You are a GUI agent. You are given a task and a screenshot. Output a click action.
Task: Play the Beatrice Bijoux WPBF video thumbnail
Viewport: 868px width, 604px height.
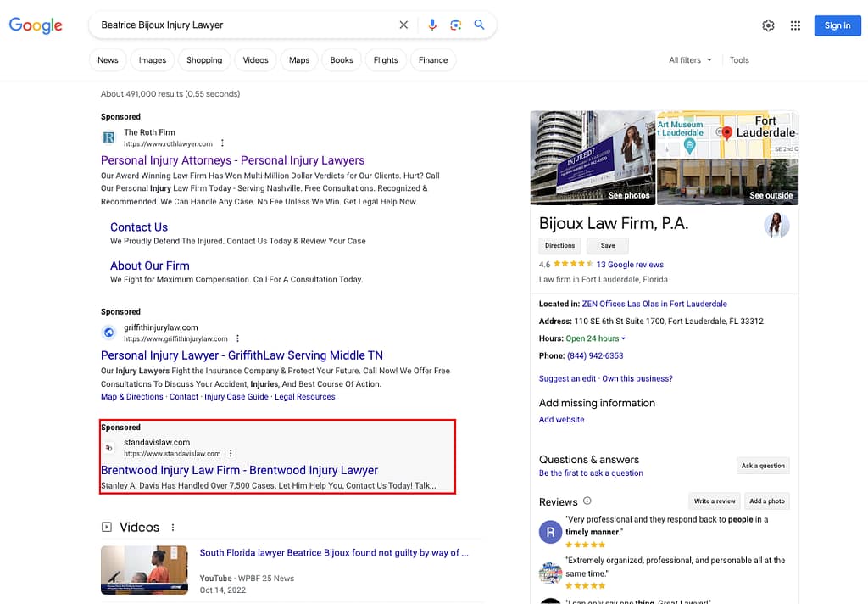[144, 570]
